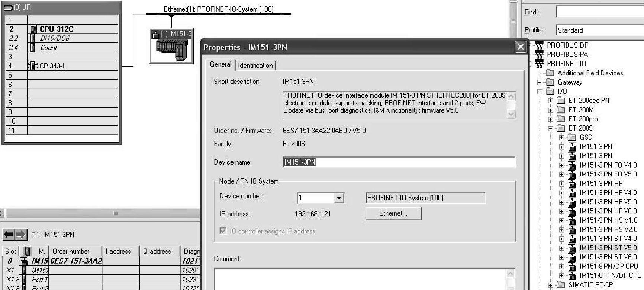The height and width of the screenshot is (290, 644).
Task: Click the description box scroll-down arrow
Action: [511, 115]
